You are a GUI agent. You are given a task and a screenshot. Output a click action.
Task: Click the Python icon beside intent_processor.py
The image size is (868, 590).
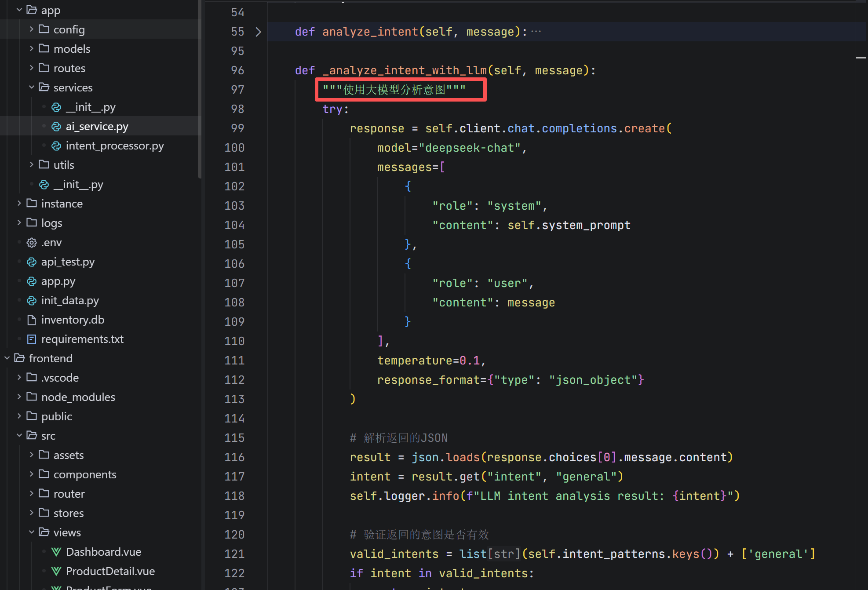tap(56, 146)
